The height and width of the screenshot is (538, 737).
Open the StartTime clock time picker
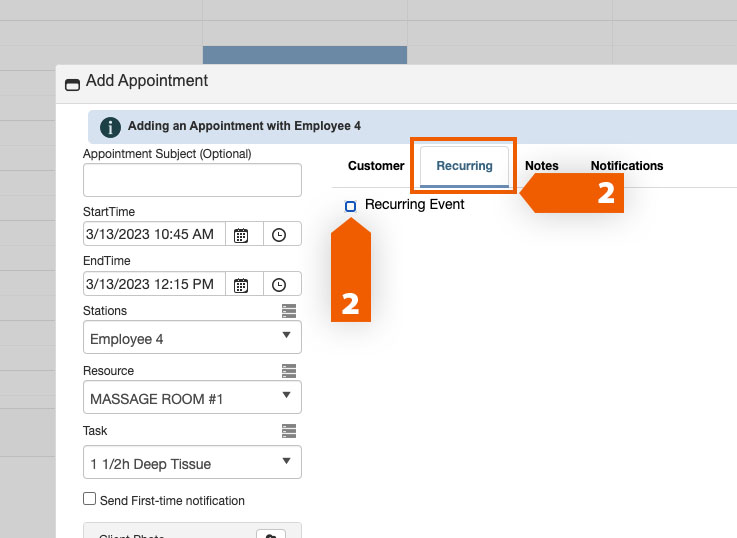[x=279, y=235]
